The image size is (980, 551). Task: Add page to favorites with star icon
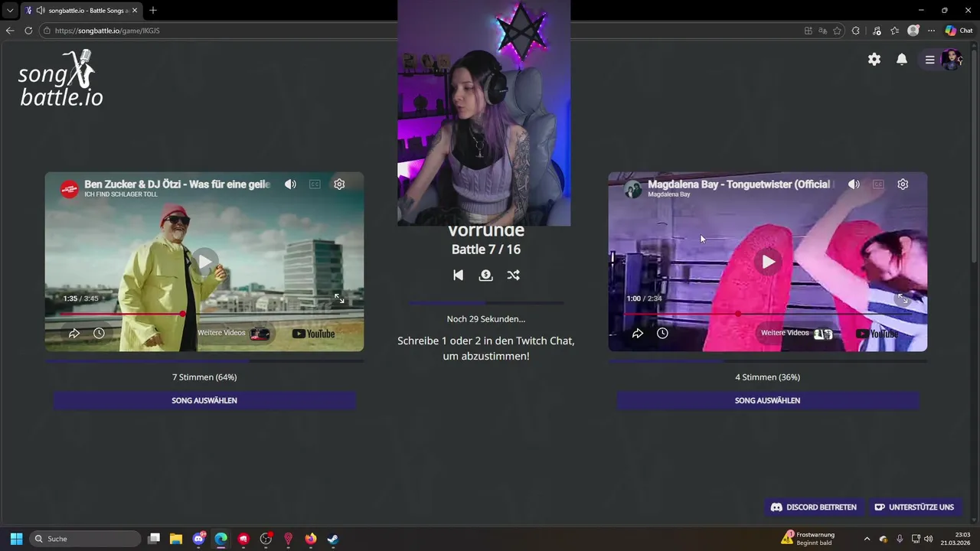click(x=837, y=31)
